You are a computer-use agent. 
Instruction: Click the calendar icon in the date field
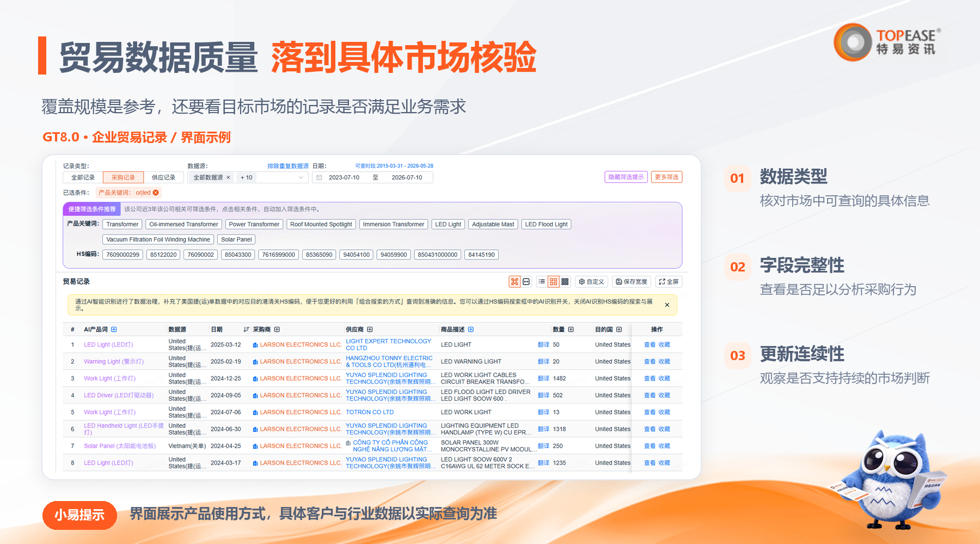click(x=320, y=177)
